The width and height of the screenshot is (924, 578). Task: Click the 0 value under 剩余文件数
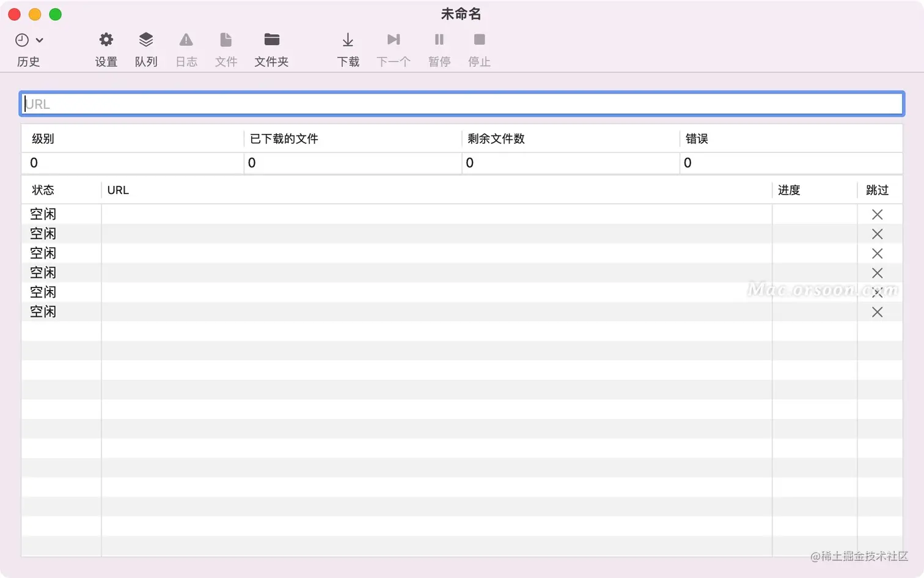pos(469,163)
